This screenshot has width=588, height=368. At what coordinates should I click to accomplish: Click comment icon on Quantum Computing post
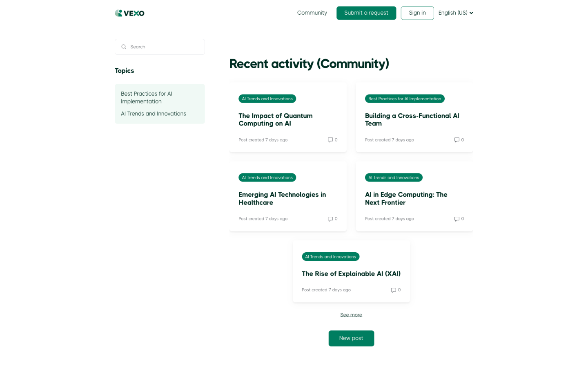330,140
